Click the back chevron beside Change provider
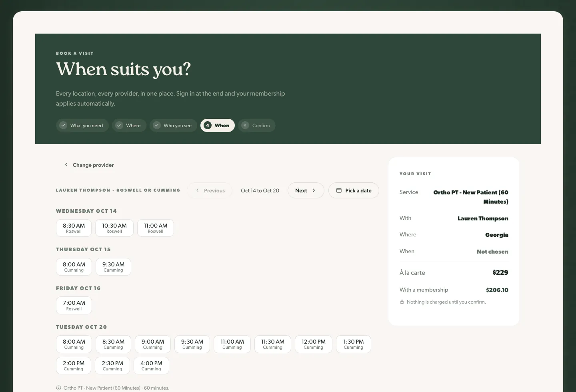Viewport: 576px width, 392px height. [x=66, y=165]
